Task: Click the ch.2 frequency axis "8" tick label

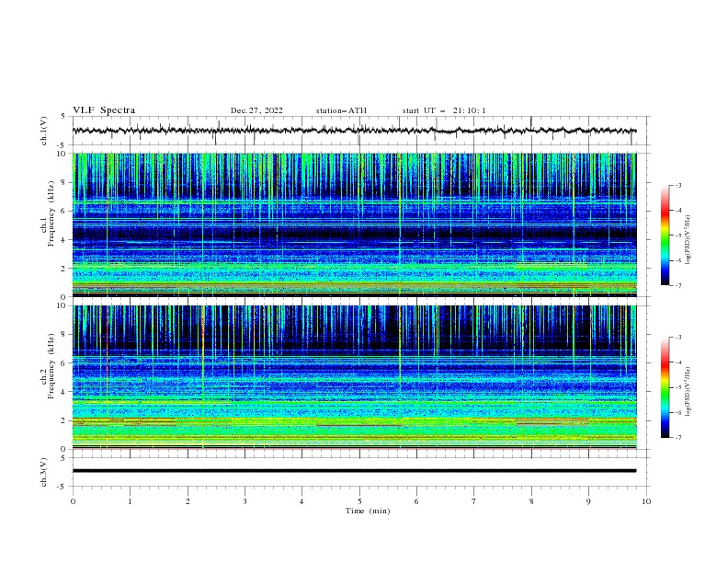Action: 65,335
